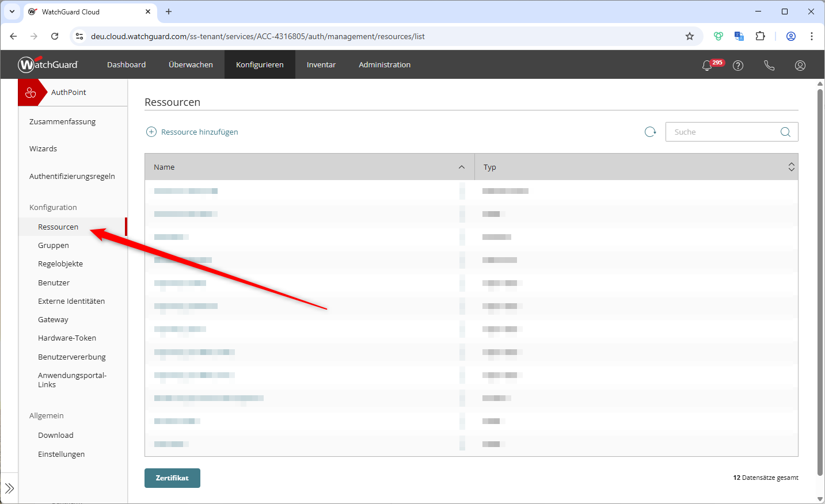Open the help question mark icon

[x=738, y=66]
